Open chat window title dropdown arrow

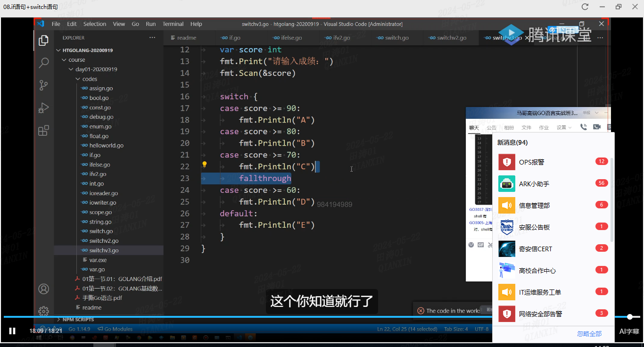point(596,113)
